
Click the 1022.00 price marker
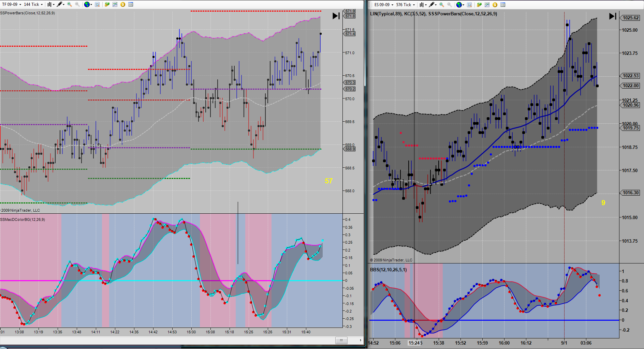click(x=630, y=86)
